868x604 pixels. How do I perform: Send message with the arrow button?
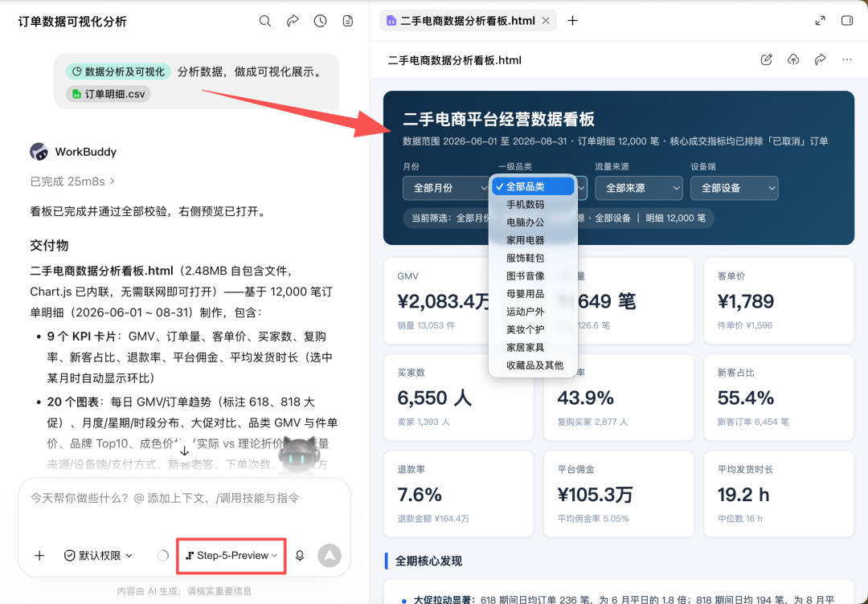(330, 555)
